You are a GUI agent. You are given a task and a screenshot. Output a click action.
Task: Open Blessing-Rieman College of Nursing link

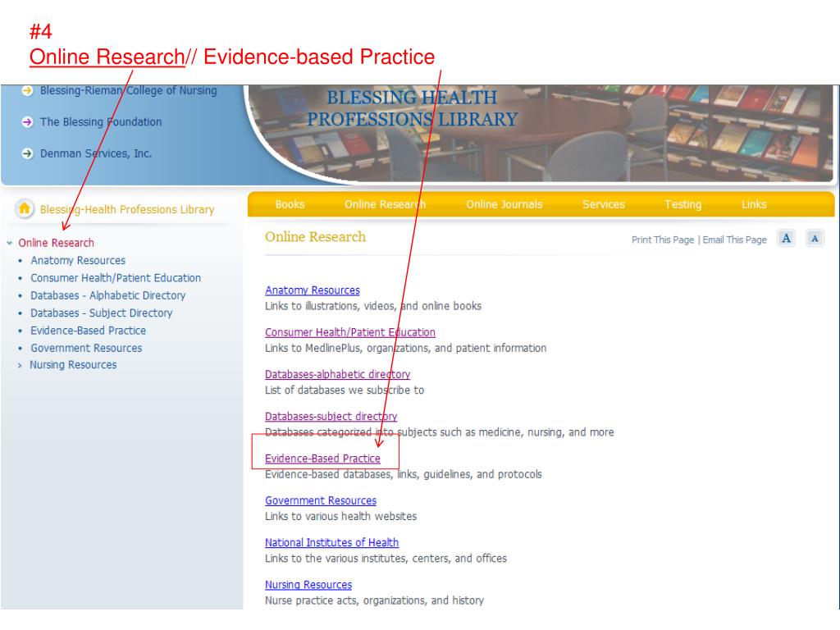pyautogui.click(x=129, y=90)
